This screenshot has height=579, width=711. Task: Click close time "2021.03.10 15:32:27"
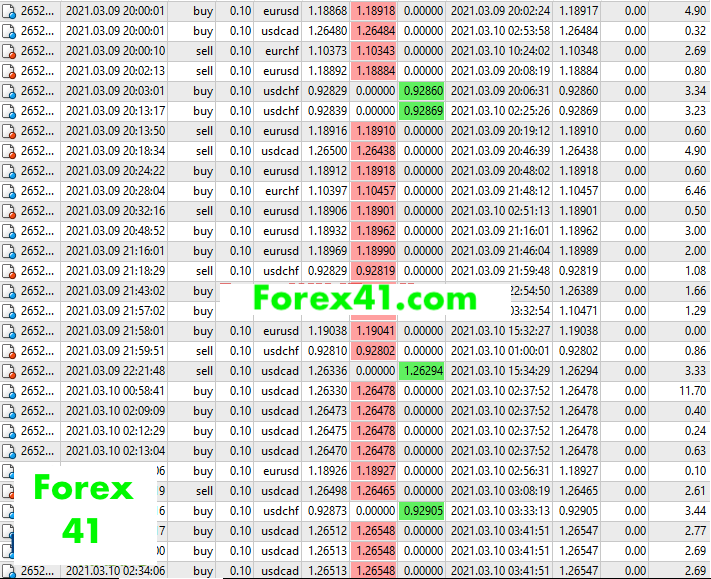(x=500, y=331)
